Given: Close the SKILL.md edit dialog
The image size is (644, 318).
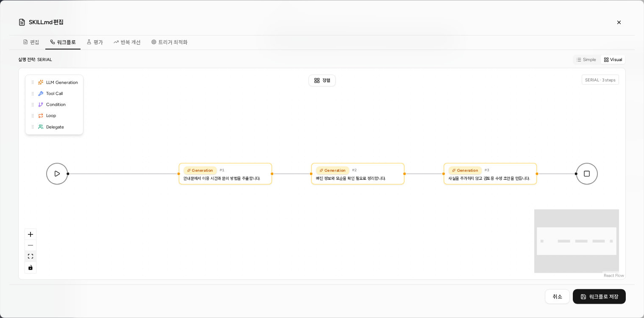Looking at the screenshot, I should pos(619,22).
